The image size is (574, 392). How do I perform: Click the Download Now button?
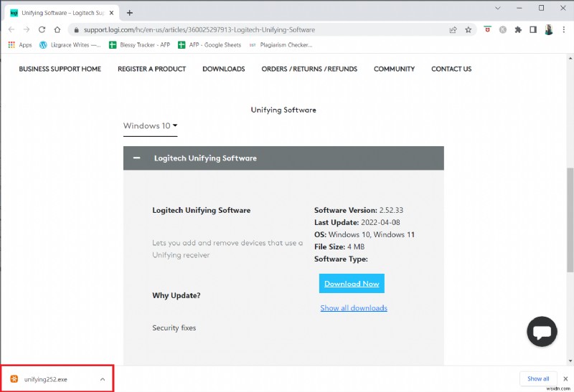(x=352, y=283)
